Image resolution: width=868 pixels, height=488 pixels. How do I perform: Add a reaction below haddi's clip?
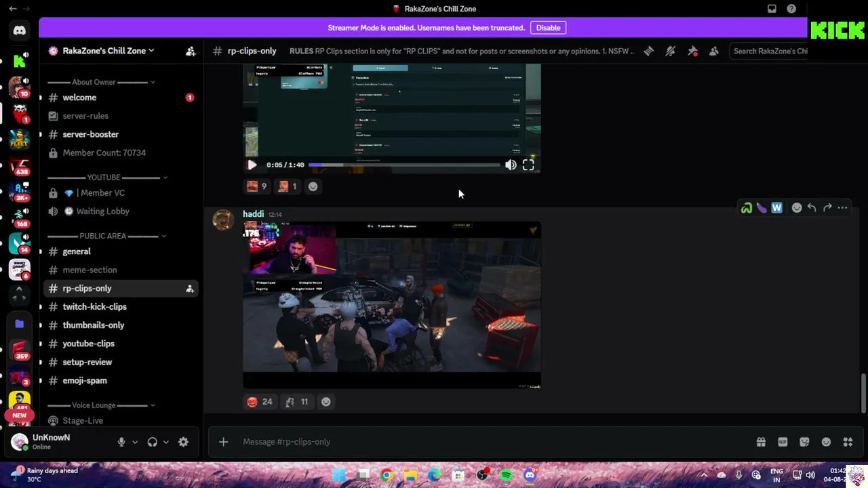click(x=326, y=402)
